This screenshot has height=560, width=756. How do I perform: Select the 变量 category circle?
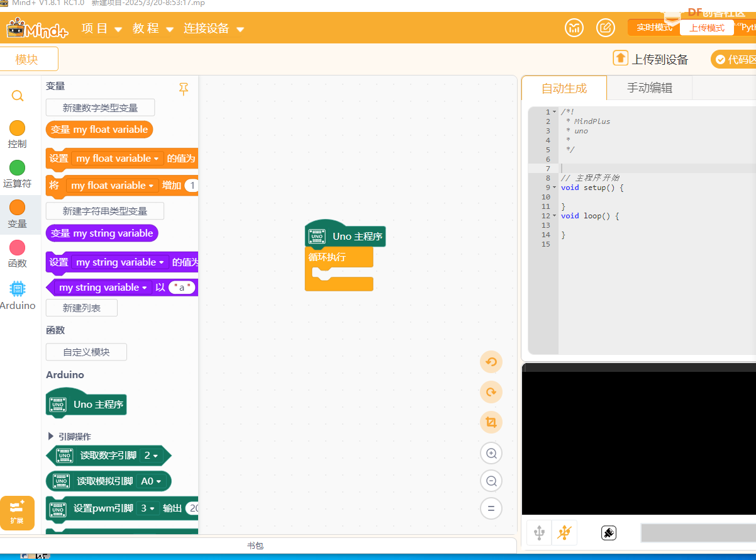coord(18,208)
